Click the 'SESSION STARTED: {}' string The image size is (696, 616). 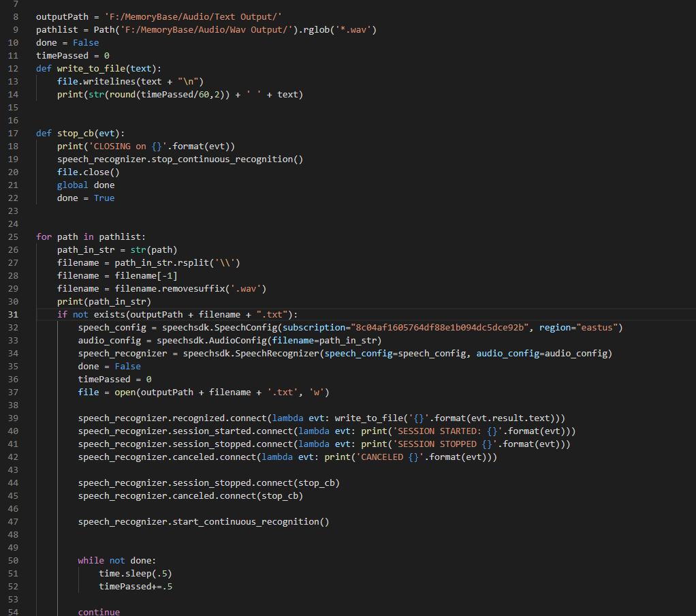(447, 431)
